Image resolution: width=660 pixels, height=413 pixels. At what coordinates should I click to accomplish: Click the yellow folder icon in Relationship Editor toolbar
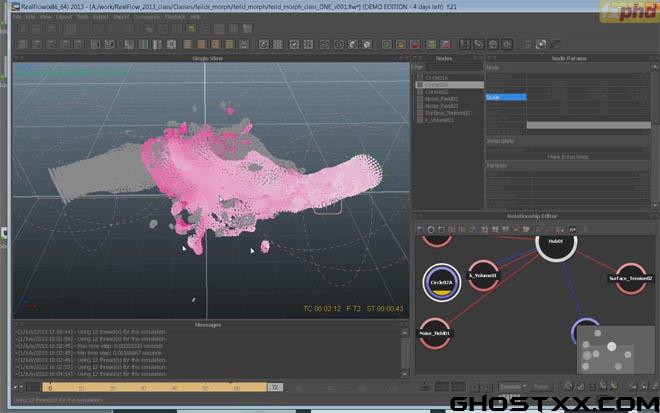point(526,230)
